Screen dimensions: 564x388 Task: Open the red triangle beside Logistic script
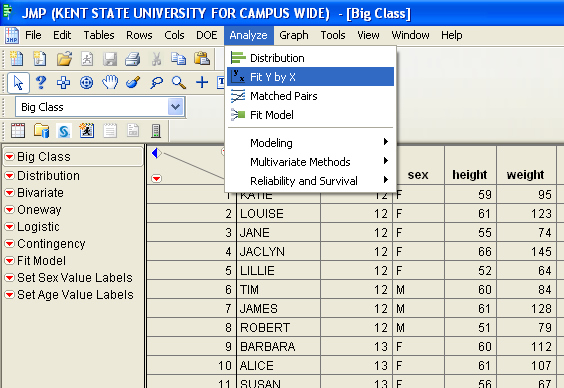tap(10, 227)
